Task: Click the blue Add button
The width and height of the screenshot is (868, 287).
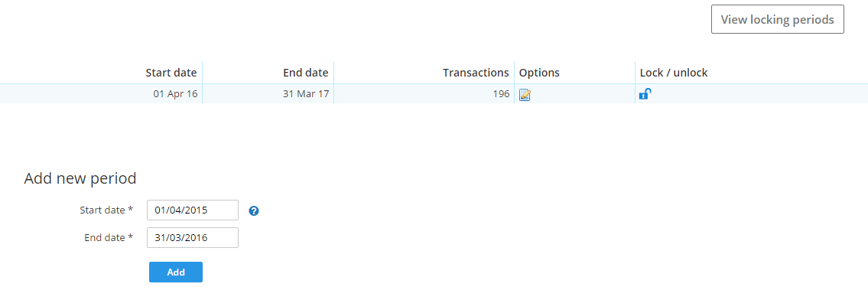Action: tap(175, 272)
